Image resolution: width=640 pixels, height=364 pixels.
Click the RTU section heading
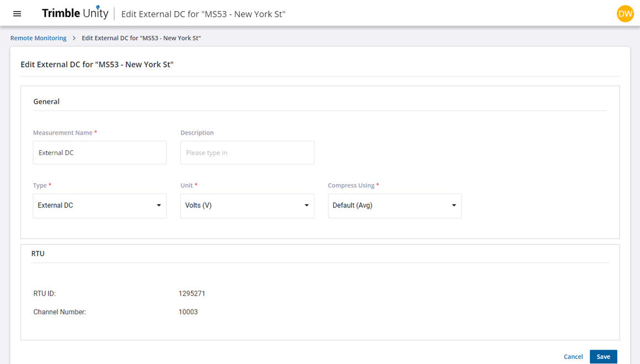38,253
